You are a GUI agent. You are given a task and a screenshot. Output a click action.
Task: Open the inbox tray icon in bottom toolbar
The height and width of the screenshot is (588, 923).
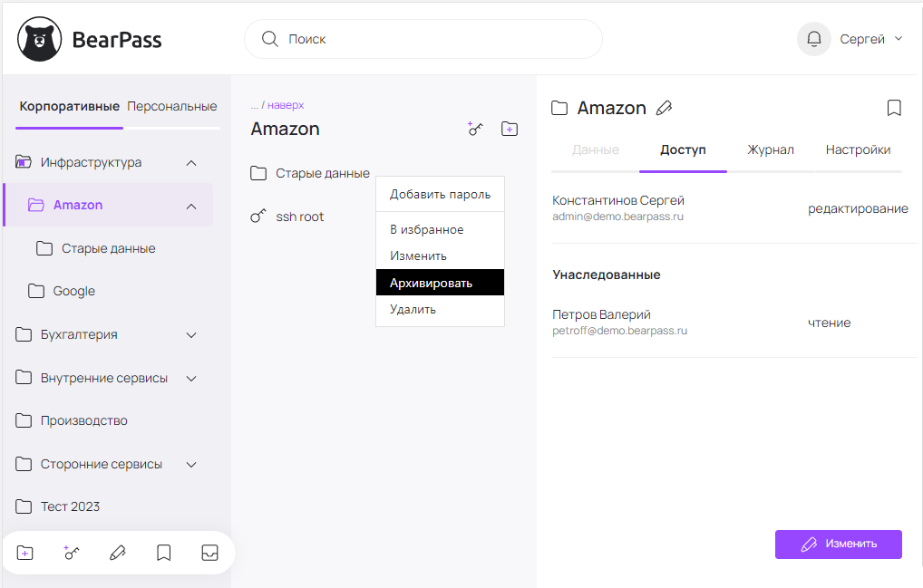pyautogui.click(x=209, y=553)
